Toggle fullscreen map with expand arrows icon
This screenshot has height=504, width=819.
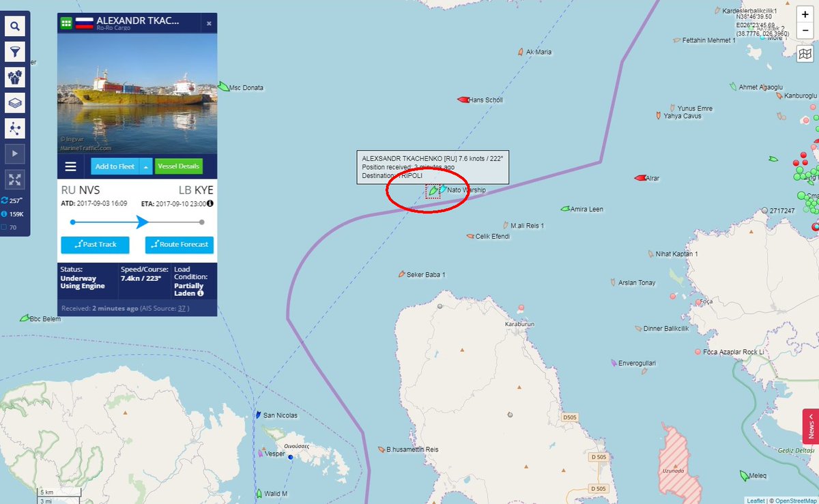pos(15,179)
